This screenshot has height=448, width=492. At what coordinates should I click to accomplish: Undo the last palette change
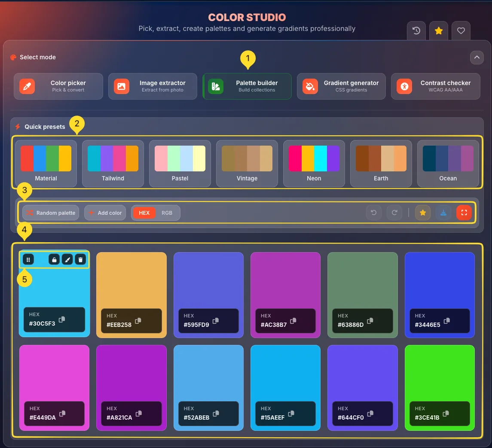[373, 212]
